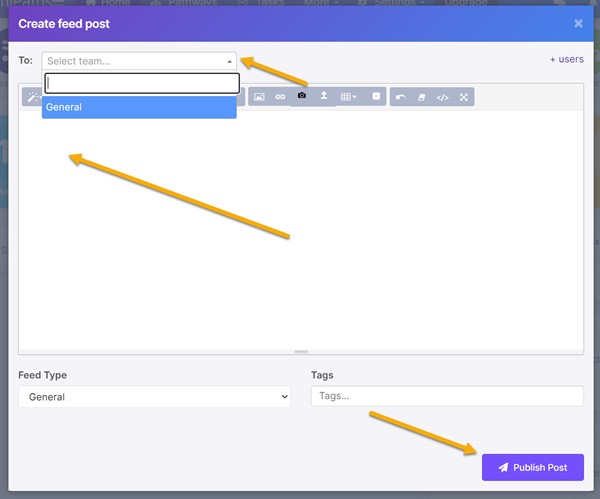Screen dimensions: 600x499
Task: Open the insert table dropdown
Action: point(348,97)
